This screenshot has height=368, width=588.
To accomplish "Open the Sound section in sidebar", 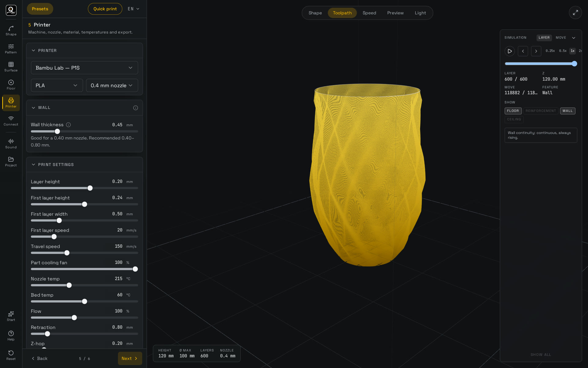I will 11,144.
